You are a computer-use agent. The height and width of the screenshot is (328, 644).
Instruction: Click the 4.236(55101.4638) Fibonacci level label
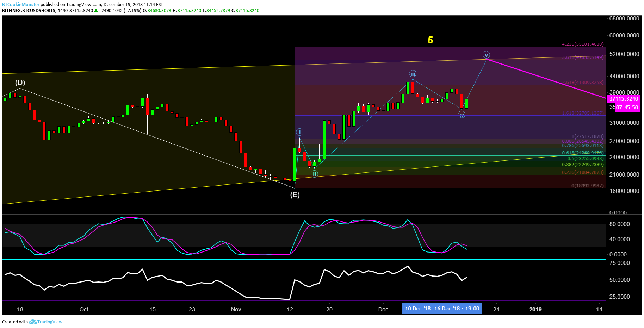[583, 44]
